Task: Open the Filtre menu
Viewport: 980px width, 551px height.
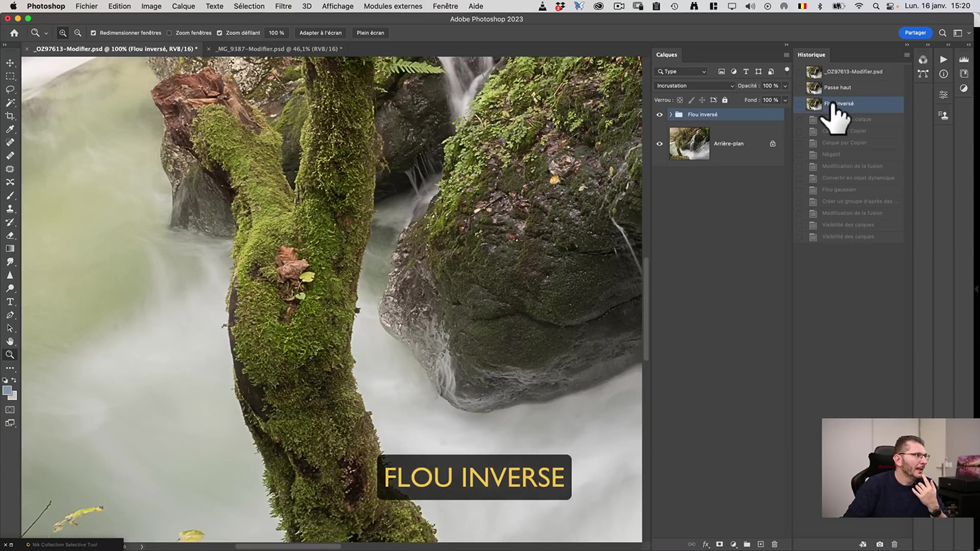Action: pos(283,6)
